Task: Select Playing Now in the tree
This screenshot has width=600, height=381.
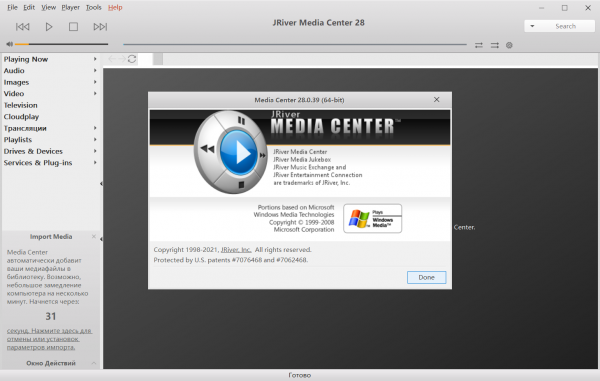Action: [26, 59]
